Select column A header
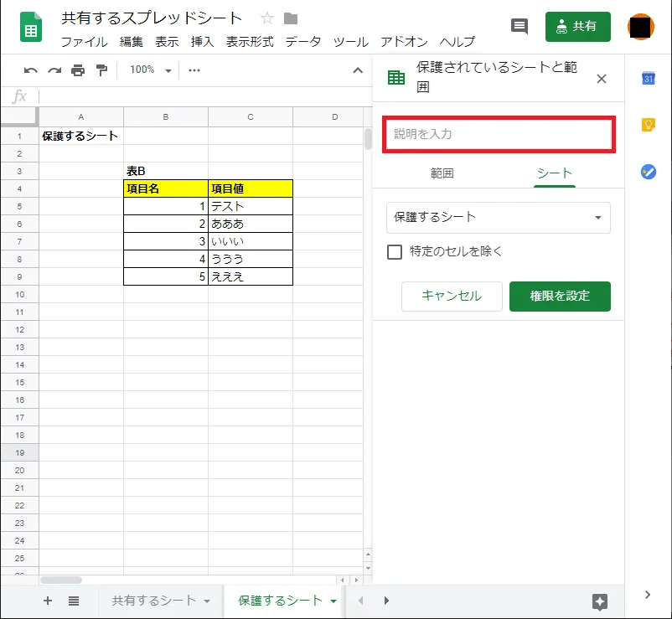Screen dimensions: 672x619 click(x=81, y=117)
